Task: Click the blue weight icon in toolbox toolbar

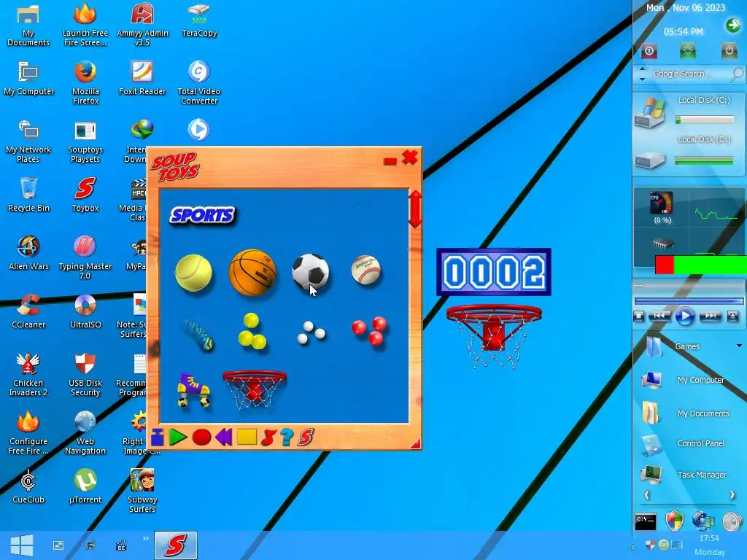Action: point(158,437)
